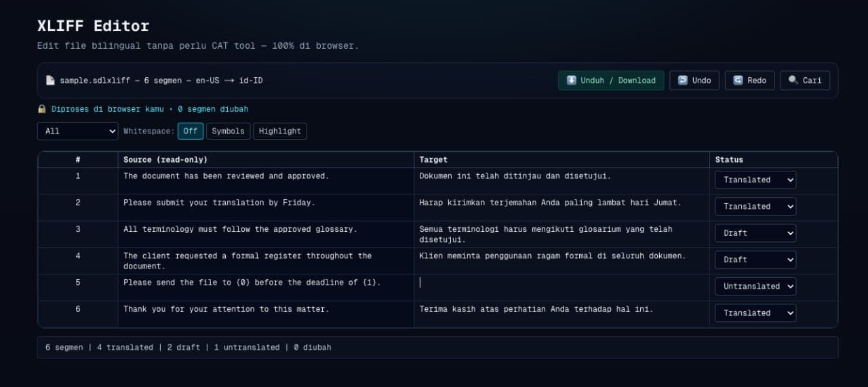868x387 pixels.
Task: Open status dropdown for segment 1
Action: (x=755, y=180)
